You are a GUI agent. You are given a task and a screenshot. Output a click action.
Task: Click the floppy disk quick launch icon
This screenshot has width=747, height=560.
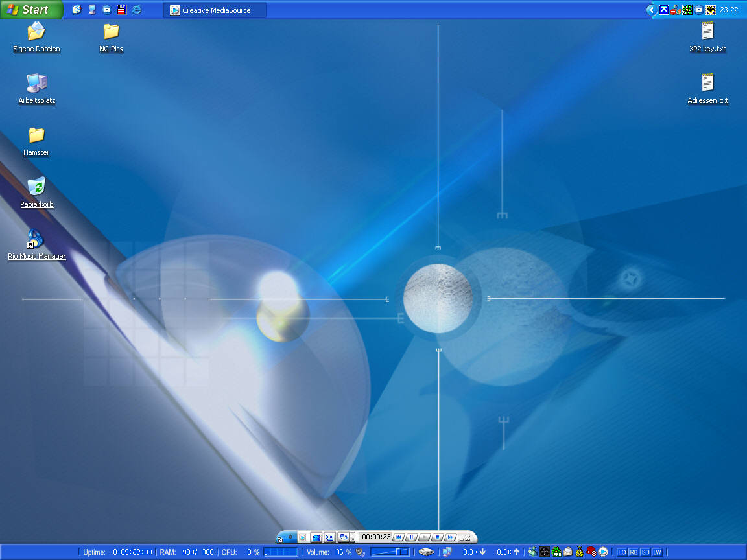121,10
